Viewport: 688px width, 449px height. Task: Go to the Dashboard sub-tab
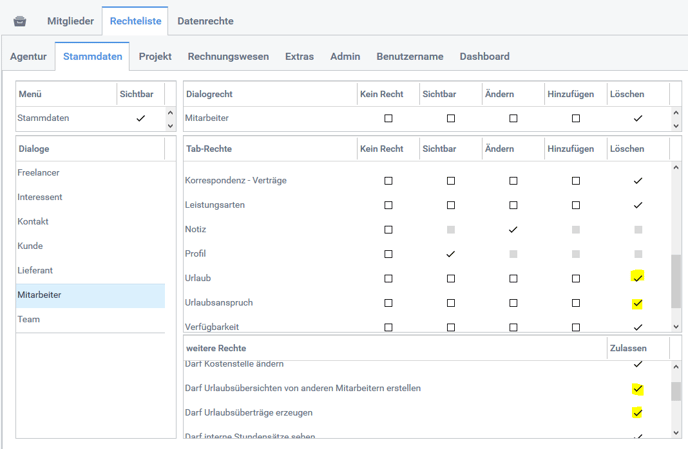484,57
